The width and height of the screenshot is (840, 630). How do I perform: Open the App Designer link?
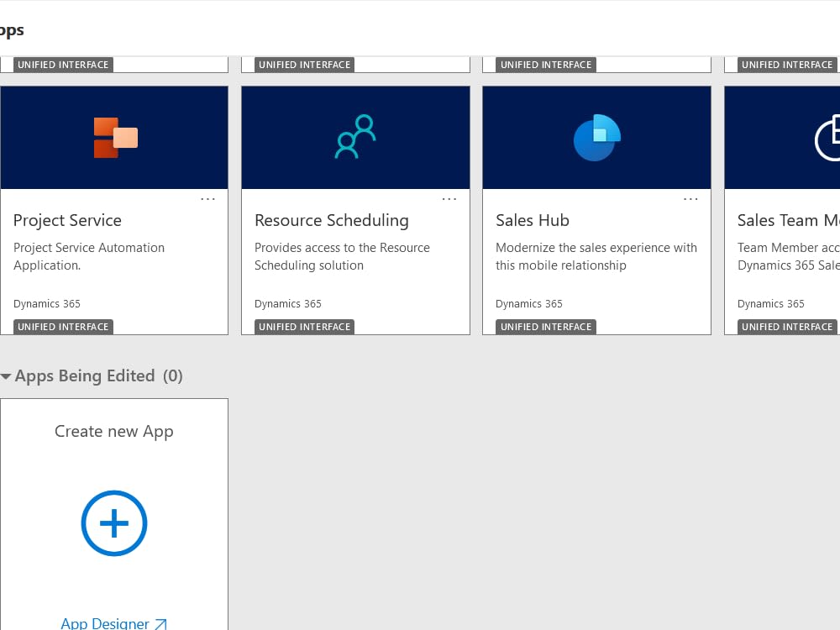[x=105, y=623]
